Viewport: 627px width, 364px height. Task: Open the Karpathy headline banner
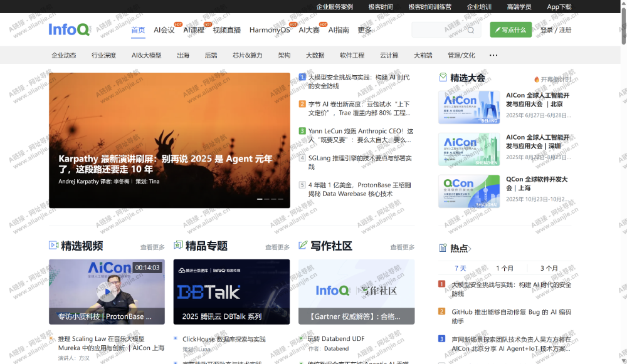pyautogui.click(x=169, y=140)
